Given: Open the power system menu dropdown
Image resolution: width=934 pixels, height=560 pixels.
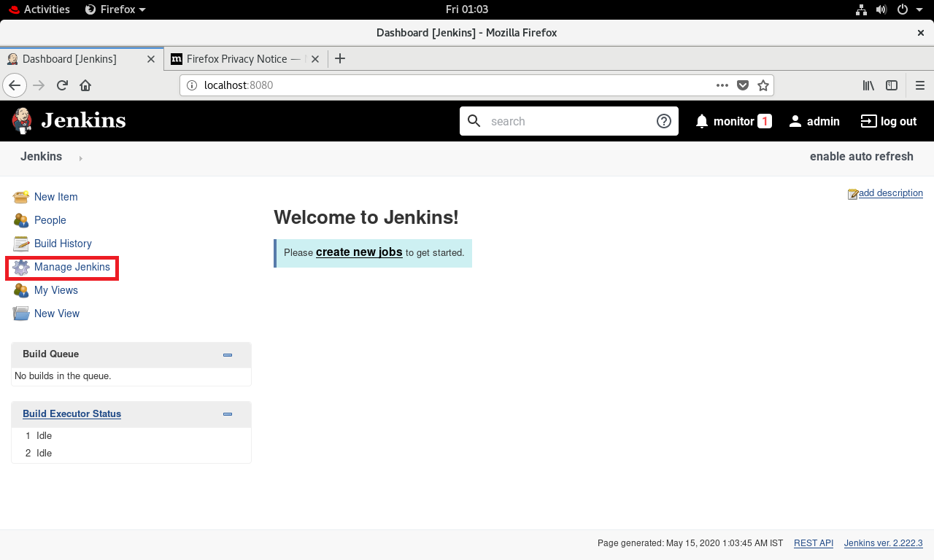Looking at the screenshot, I should point(909,9).
